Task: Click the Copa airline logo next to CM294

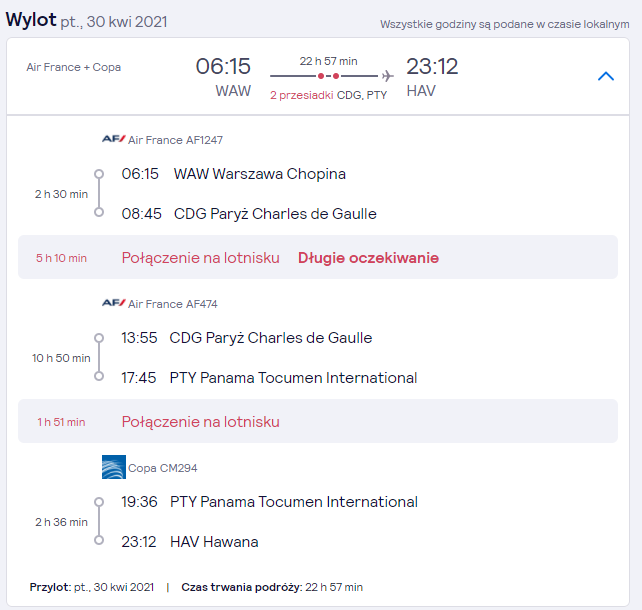Action: [114, 467]
